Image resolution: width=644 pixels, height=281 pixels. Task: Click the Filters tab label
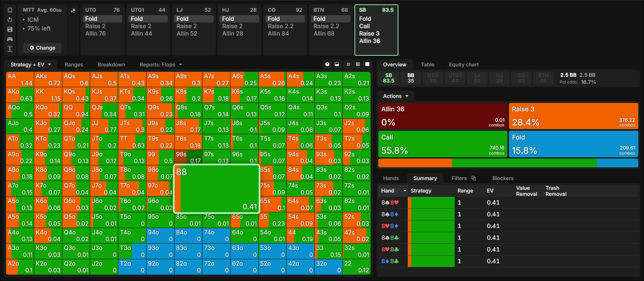459,178
